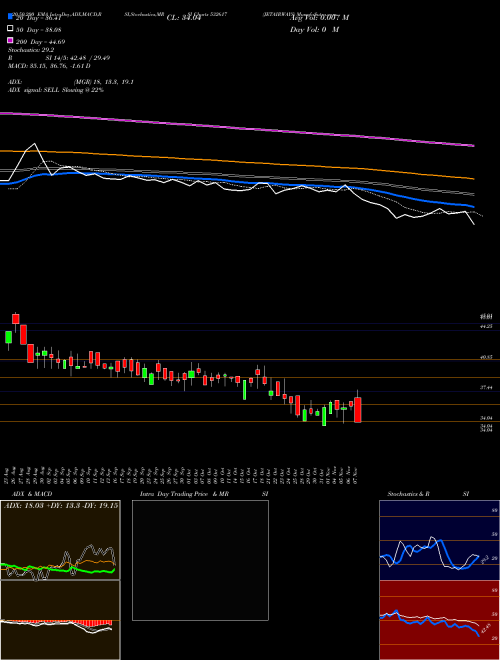
Task: Click the 'ADX: 18.03 +DY: 13.3 -DY: 19.15' caption
Action: [61, 506]
